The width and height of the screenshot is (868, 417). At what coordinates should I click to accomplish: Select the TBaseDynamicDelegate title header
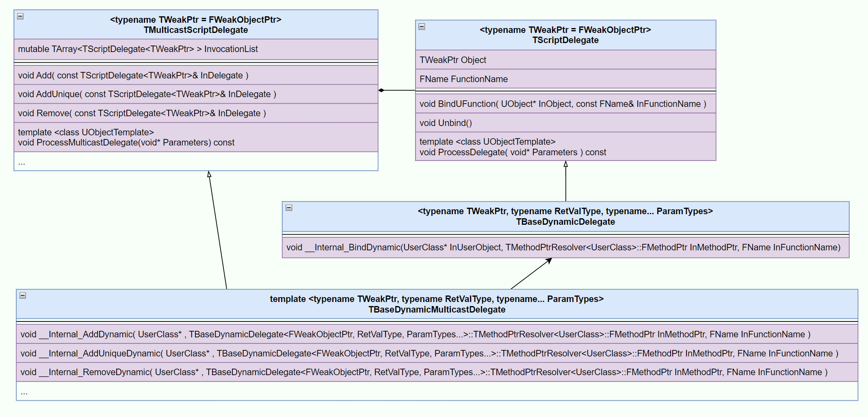[x=565, y=217]
